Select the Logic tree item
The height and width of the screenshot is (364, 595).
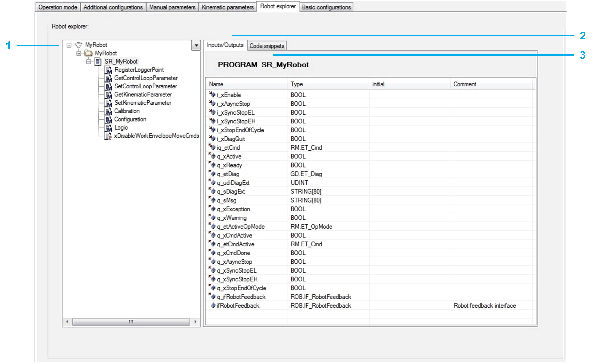tap(121, 128)
